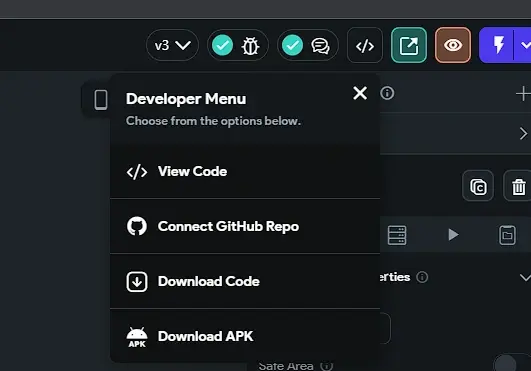The height and width of the screenshot is (371, 531).
Task: Select the mobile device icon
Action: coord(101,100)
